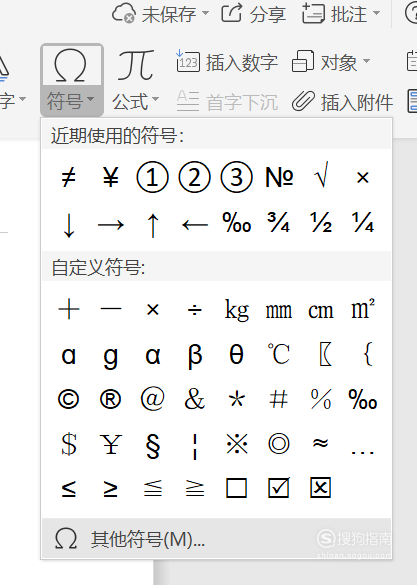The width and height of the screenshot is (417, 585).
Task: Insert the ½ fraction symbol
Action: coord(321,222)
